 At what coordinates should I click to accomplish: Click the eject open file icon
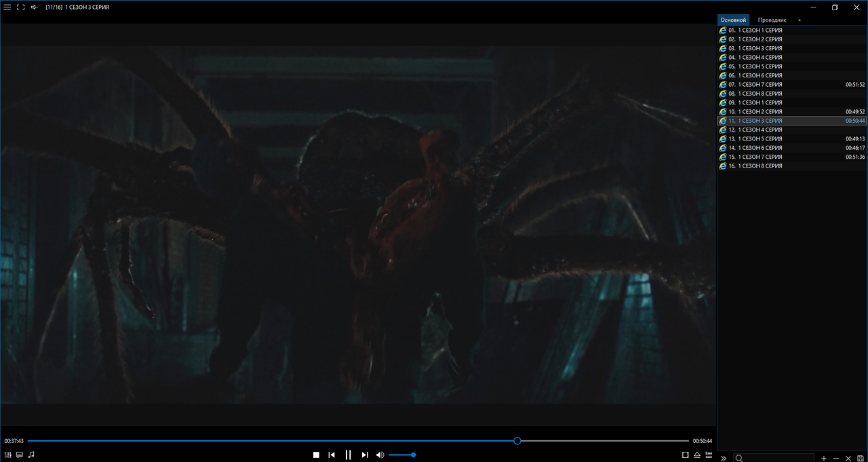coord(697,455)
